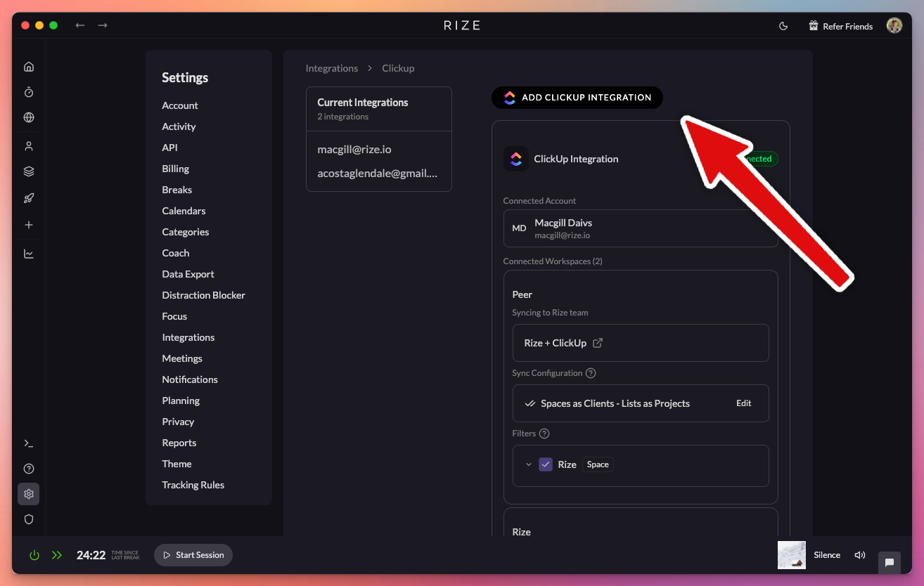This screenshot has width=924, height=586.
Task: Click the 24:22 break timer
Action: 91,555
